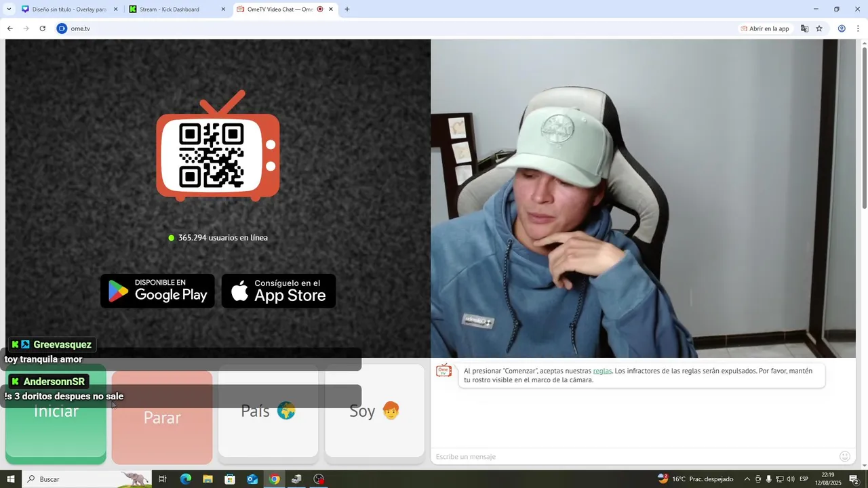Close the Kick Dashboard tab

coord(223,9)
